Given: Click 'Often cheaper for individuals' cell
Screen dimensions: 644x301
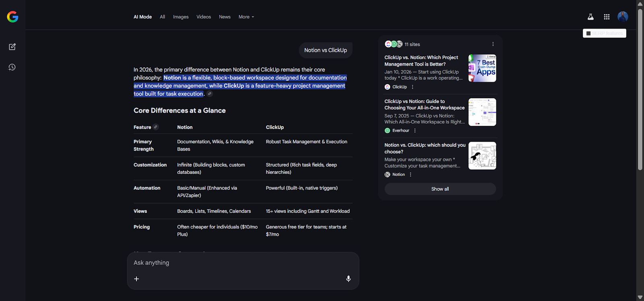Looking at the screenshot, I should 217,231.
